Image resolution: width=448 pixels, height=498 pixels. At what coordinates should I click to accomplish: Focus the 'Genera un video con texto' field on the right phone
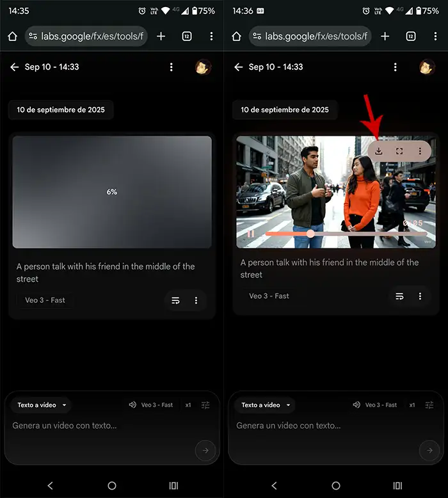tap(320, 426)
